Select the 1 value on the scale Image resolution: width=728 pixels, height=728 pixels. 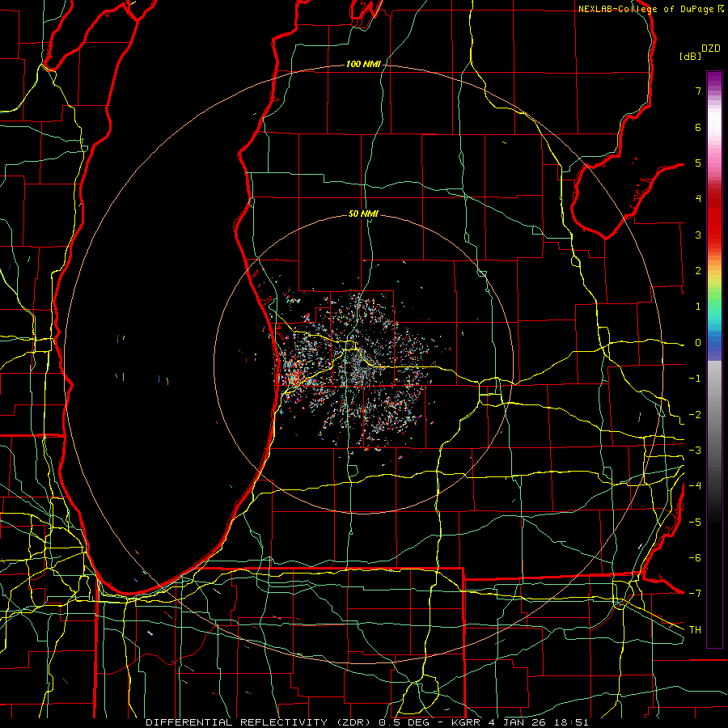tap(698, 307)
